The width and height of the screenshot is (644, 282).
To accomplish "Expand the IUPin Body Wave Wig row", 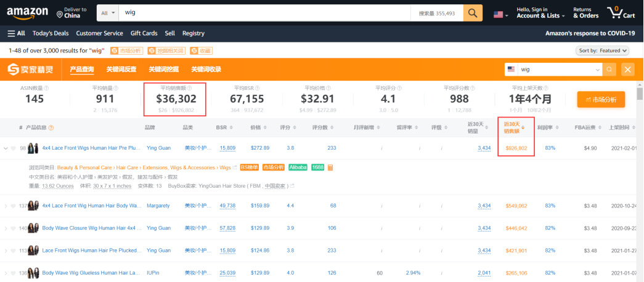I will click(x=6, y=273).
